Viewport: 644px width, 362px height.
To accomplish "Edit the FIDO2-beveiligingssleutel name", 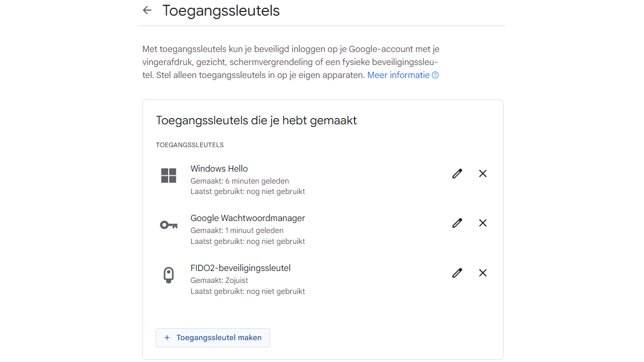I will (x=457, y=273).
